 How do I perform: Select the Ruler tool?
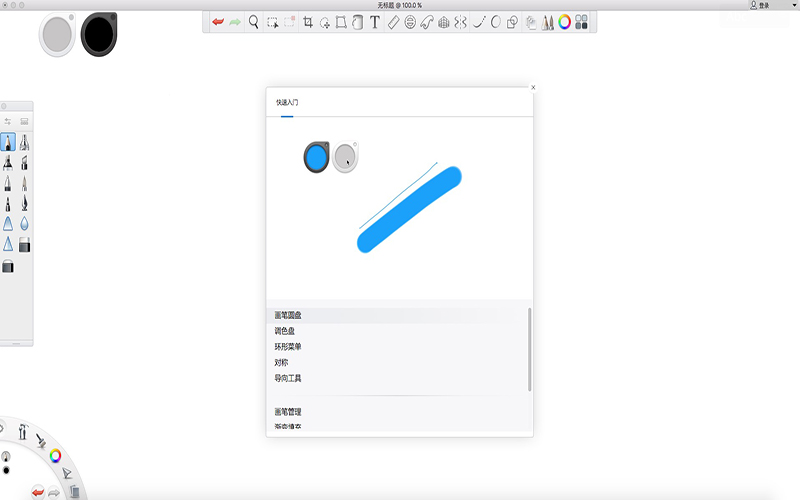393,22
